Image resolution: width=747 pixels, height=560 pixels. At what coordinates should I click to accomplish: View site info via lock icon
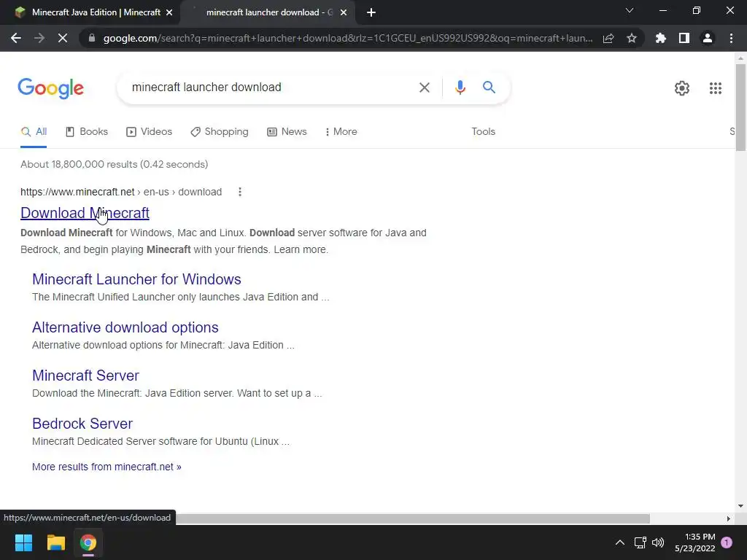tap(92, 38)
